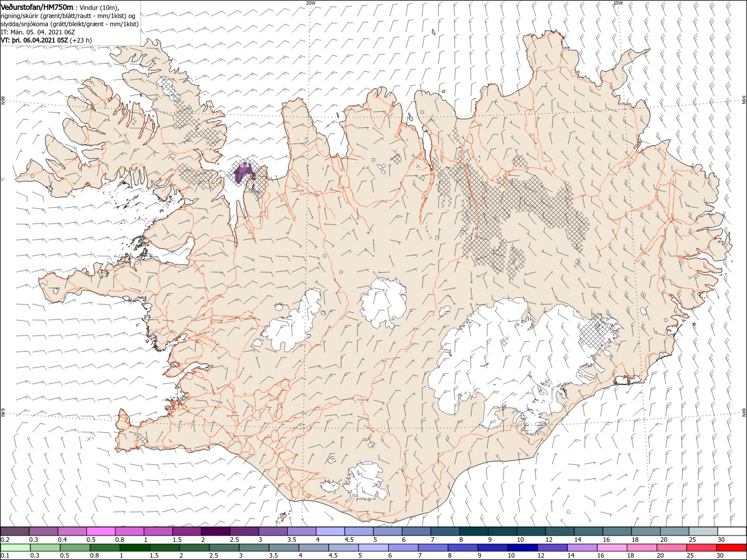
Task: Select lower legend bright red swatch at 30
Action: [731, 548]
